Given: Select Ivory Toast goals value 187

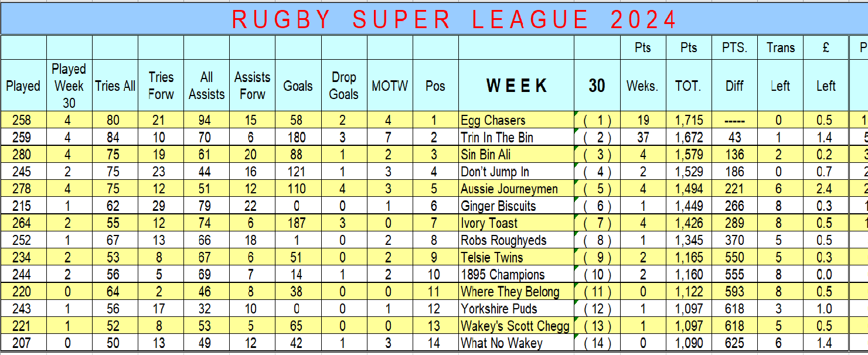Looking at the screenshot, I should [298, 223].
